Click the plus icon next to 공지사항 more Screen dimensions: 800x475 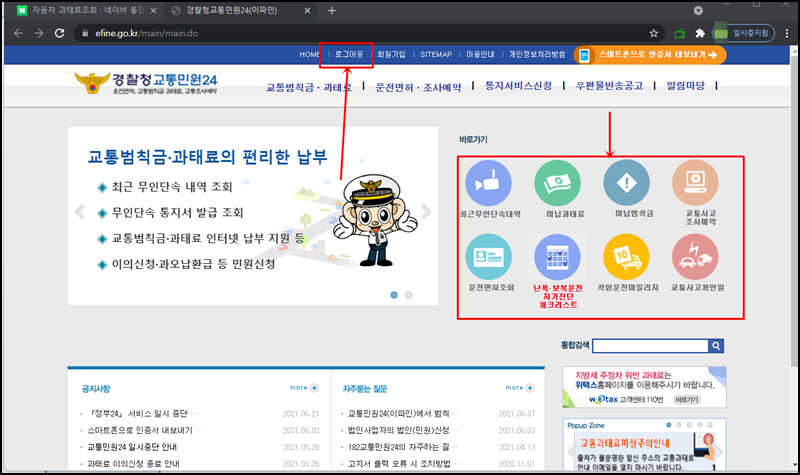(x=315, y=388)
